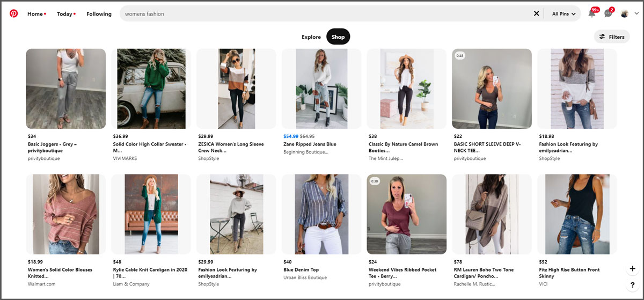The width and height of the screenshot is (644, 300).
Task: Click the Basic Joggers - Grey title
Action: pos(53,148)
